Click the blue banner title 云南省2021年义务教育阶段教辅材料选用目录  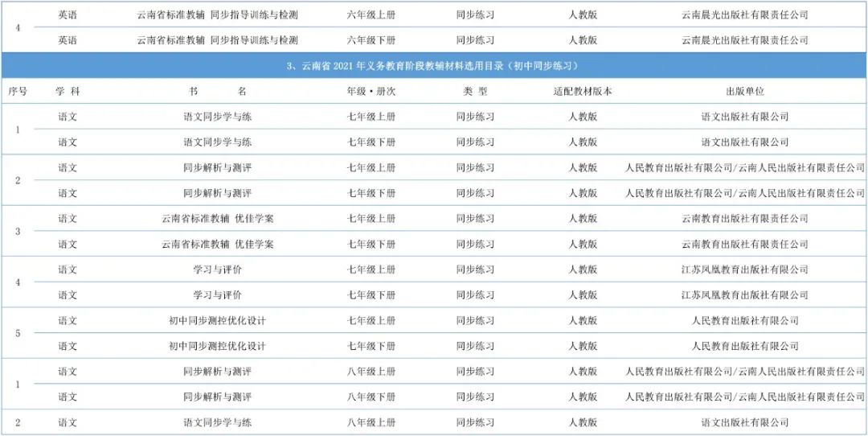coord(433,66)
